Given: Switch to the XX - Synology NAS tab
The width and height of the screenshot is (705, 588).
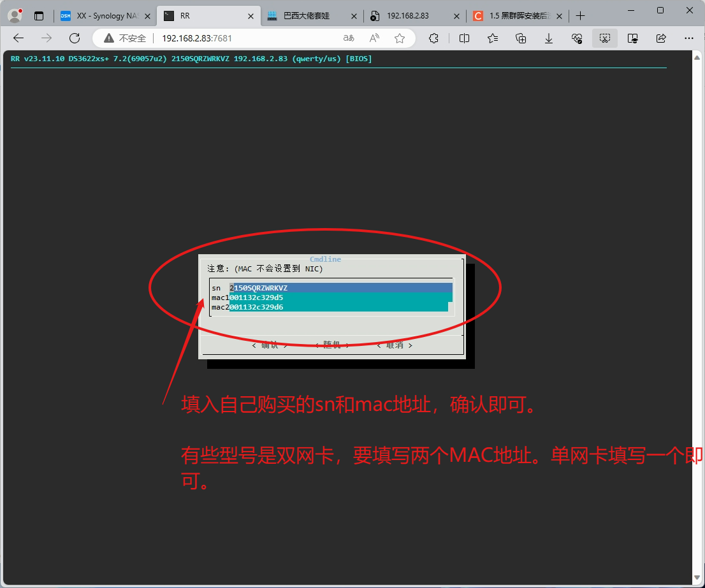Looking at the screenshot, I should click(x=106, y=15).
